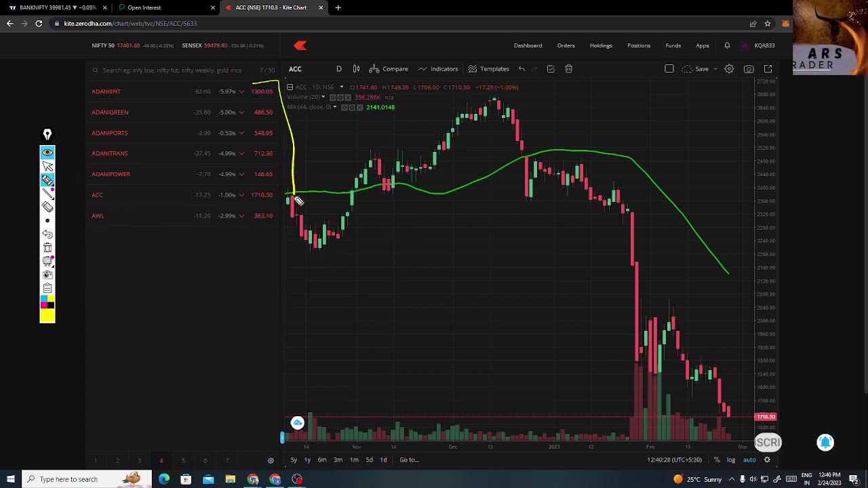Expand the AWL watchlist row chevron

241,216
